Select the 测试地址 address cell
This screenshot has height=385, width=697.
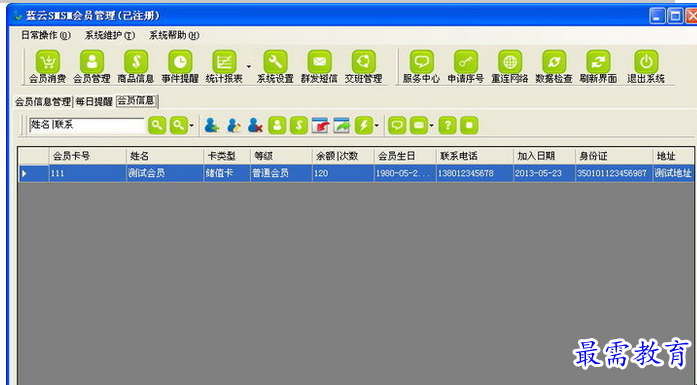click(673, 173)
